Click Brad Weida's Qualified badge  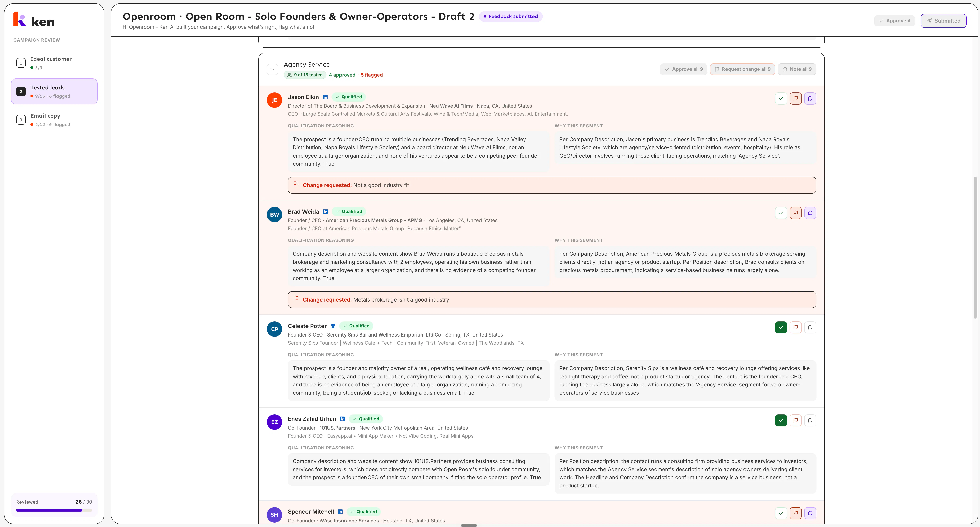(349, 211)
